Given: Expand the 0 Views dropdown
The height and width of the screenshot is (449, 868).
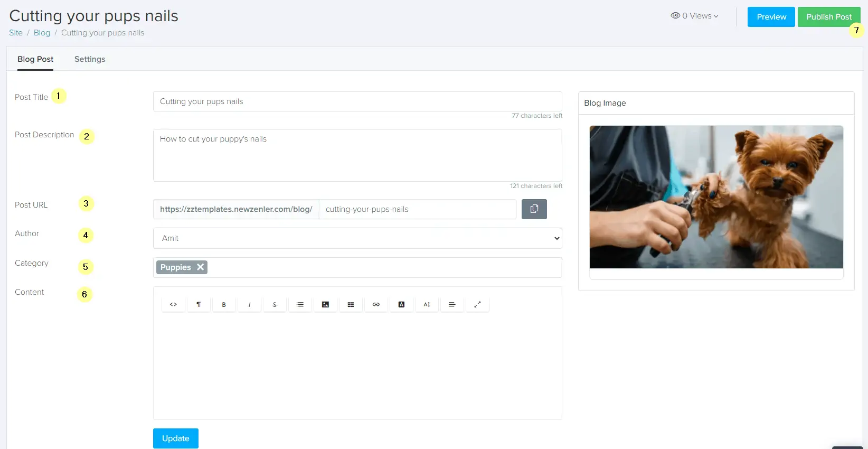Looking at the screenshot, I should [694, 16].
